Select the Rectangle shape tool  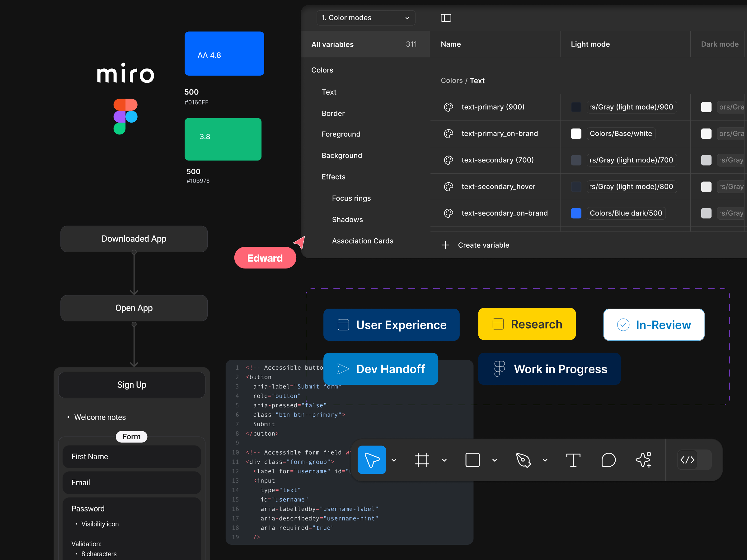[x=472, y=460]
